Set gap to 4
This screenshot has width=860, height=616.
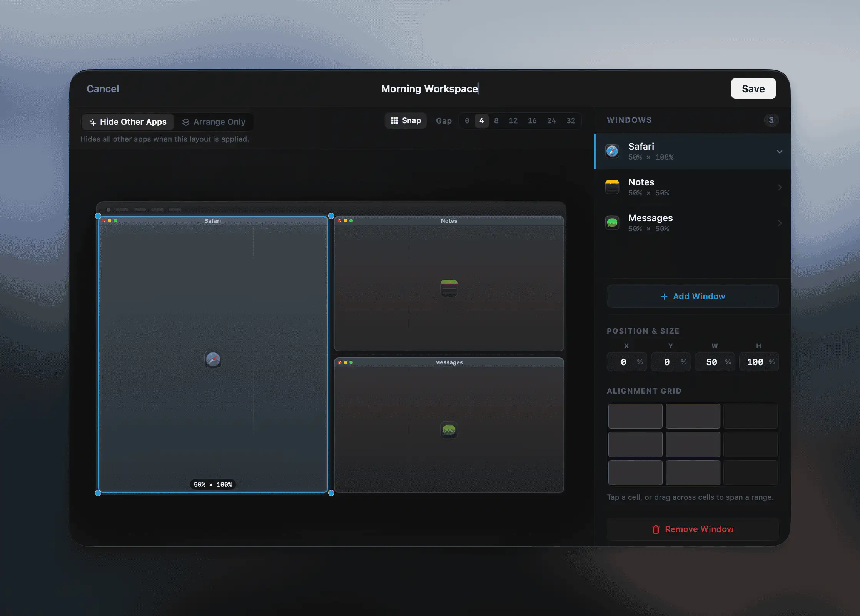tap(481, 121)
